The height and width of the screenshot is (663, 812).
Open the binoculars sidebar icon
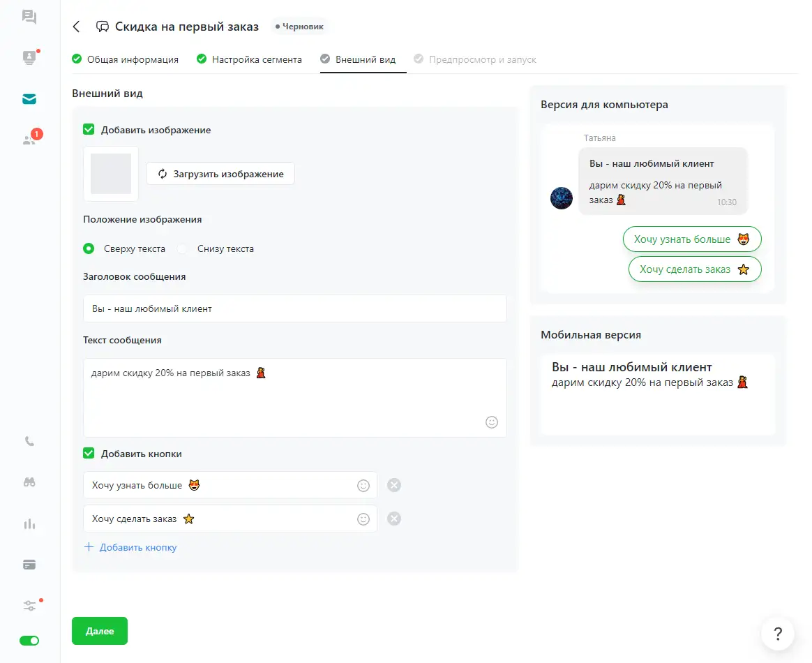[x=29, y=482]
